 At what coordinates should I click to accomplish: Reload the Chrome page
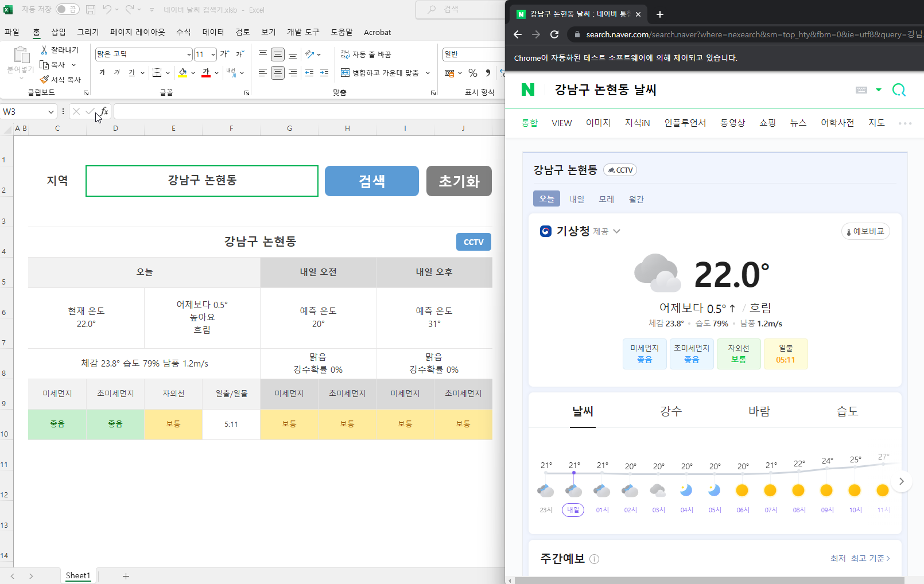[x=554, y=34]
